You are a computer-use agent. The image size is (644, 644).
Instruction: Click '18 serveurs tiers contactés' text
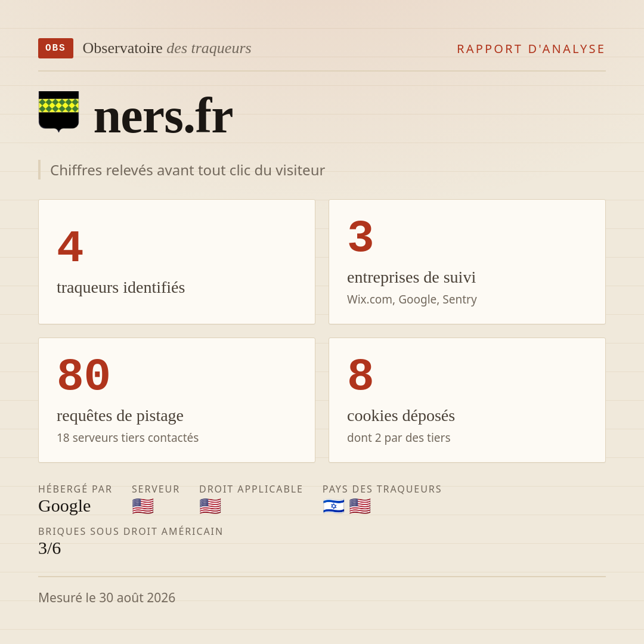coord(128,438)
